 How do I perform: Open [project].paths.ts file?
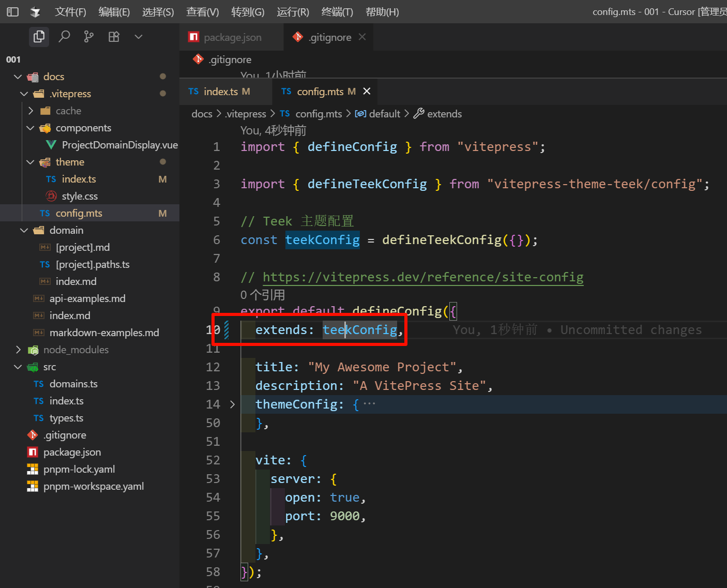(93, 264)
